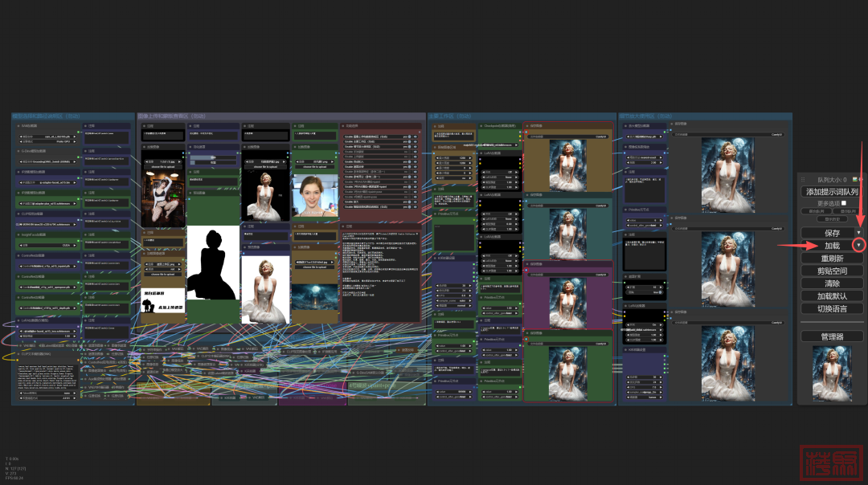Open the 剪贴空间 clipspace

click(x=832, y=271)
